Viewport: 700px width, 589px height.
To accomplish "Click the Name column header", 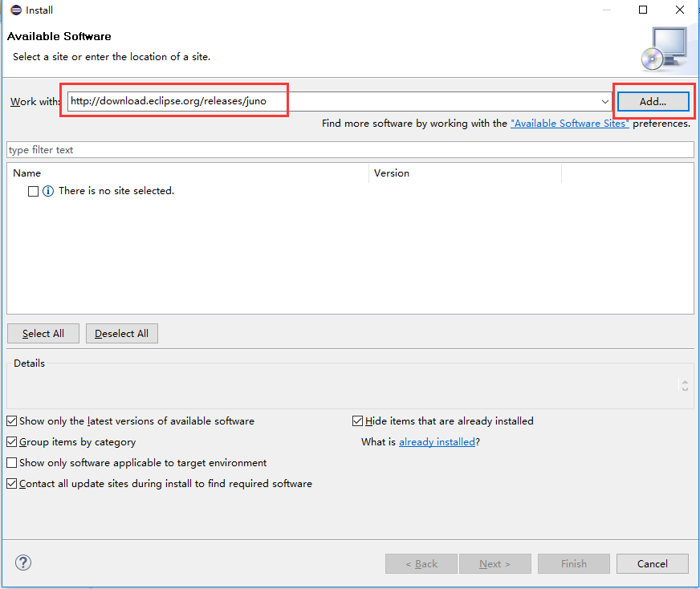I will pyautogui.click(x=188, y=173).
